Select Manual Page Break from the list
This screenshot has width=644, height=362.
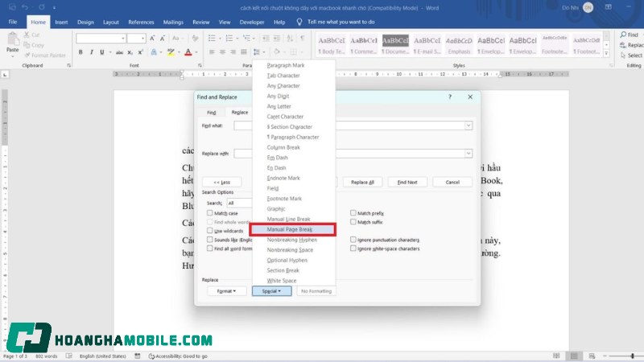[x=292, y=230]
